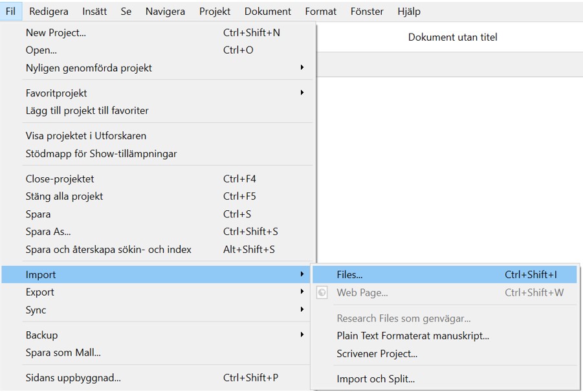The width and height of the screenshot is (583, 392).
Task: Expand the Nyligen genomförda projekt submenu arrow
Action: click(302, 68)
